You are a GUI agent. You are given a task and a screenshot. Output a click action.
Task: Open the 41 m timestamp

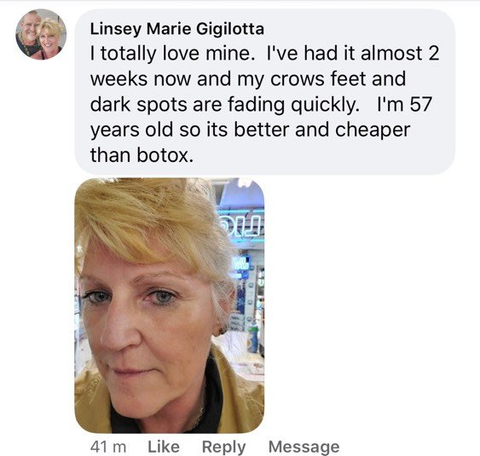(x=108, y=447)
